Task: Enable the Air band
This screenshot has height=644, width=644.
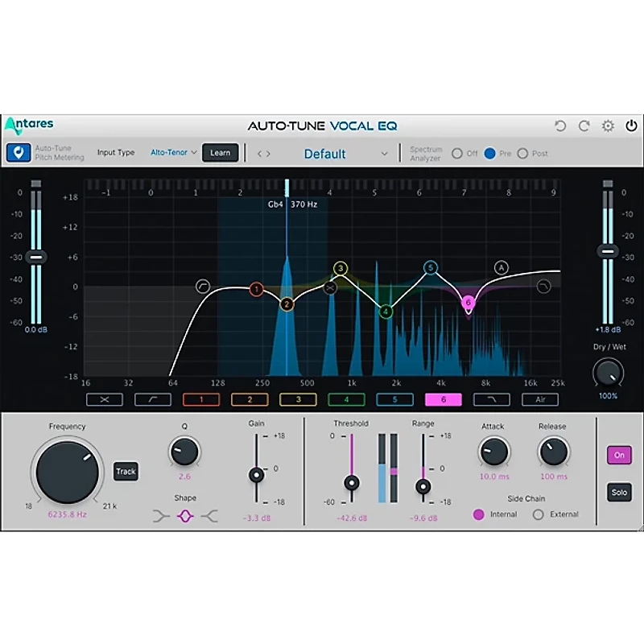Action: pos(540,399)
